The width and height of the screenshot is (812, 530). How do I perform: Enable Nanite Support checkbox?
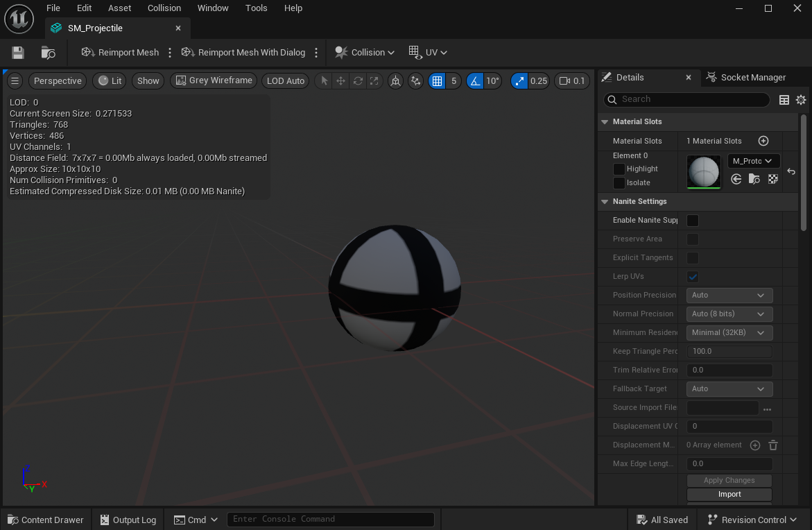[x=692, y=221]
